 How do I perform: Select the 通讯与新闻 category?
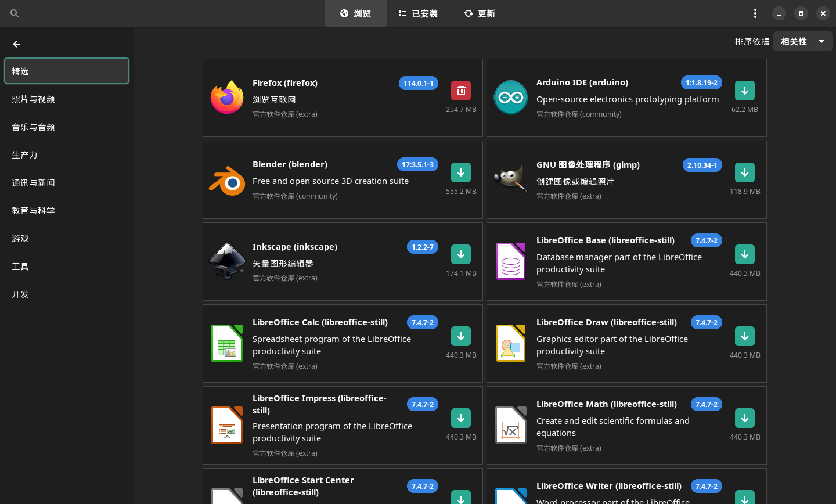click(x=67, y=182)
